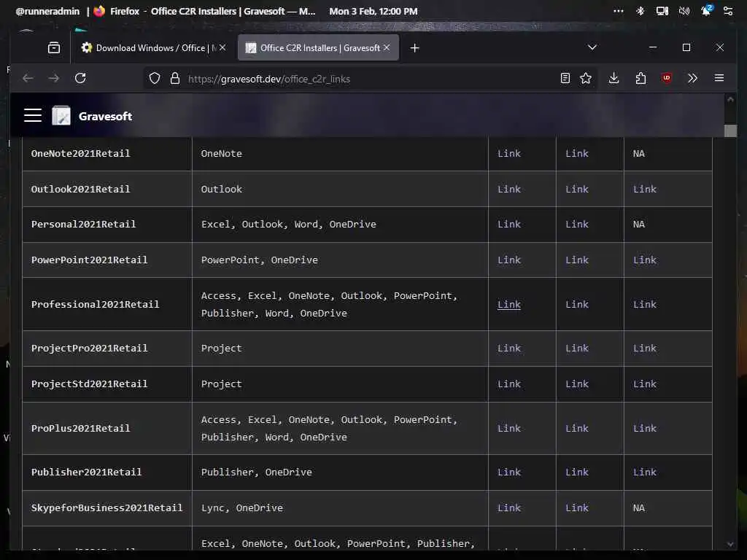Image resolution: width=747 pixels, height=560 pixels.
Task: Click second Link in OneNote2021Retail row
Action: point(576,153)
